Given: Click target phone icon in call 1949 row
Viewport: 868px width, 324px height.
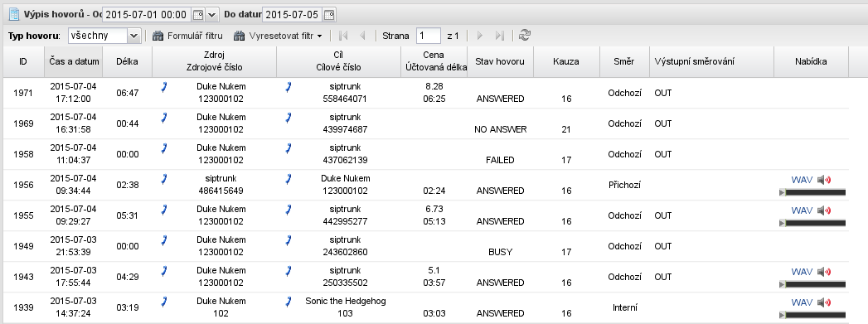Looking at the screenshot, I should pos(289,240).
